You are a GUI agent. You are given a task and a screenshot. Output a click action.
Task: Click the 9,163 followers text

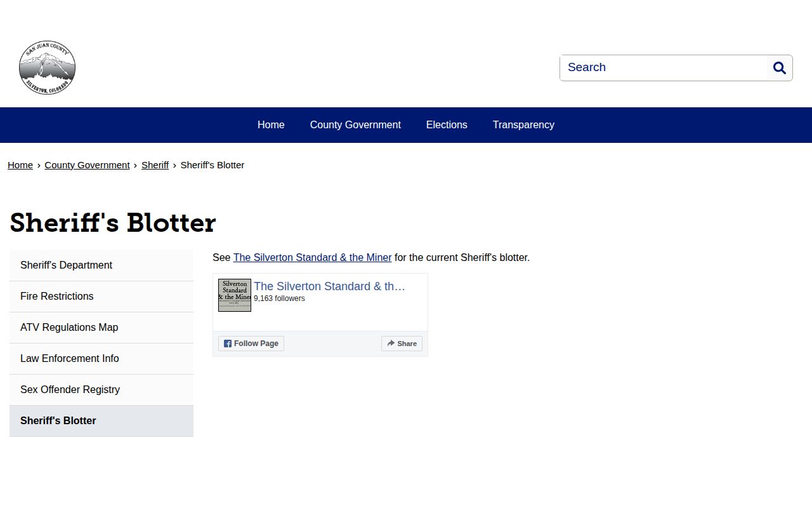[279, 298]
